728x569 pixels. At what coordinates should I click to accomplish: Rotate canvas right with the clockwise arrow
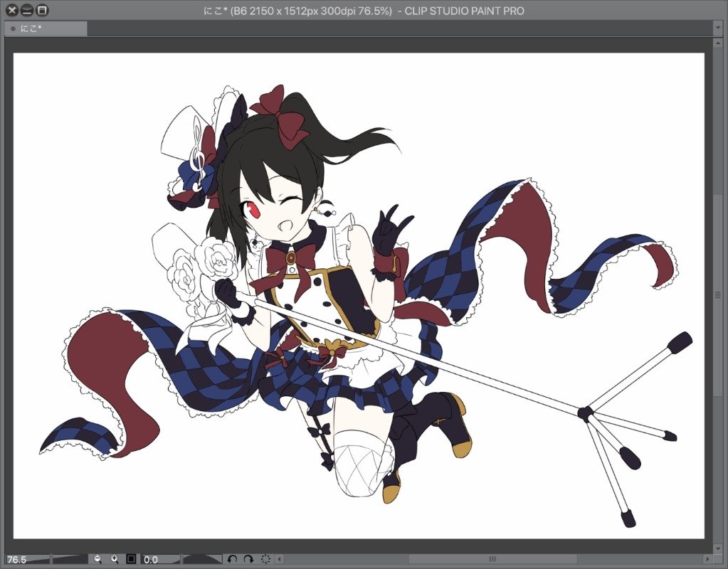pos(248,559)
